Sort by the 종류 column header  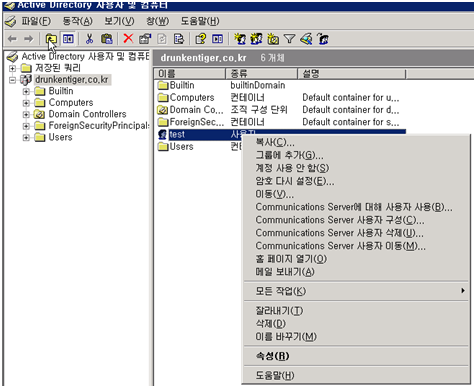[262, 73]
